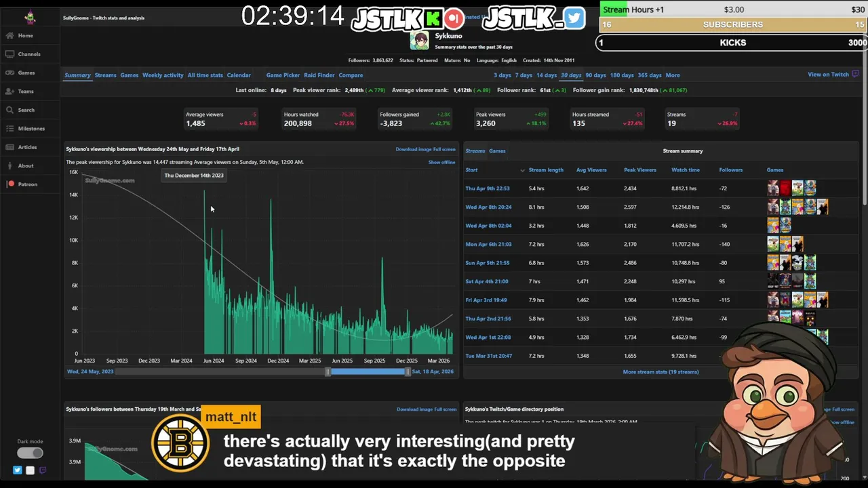Open the Thu Apr 9th 22:53 stream
868x488 pixels.
click(x=488, y=188)
